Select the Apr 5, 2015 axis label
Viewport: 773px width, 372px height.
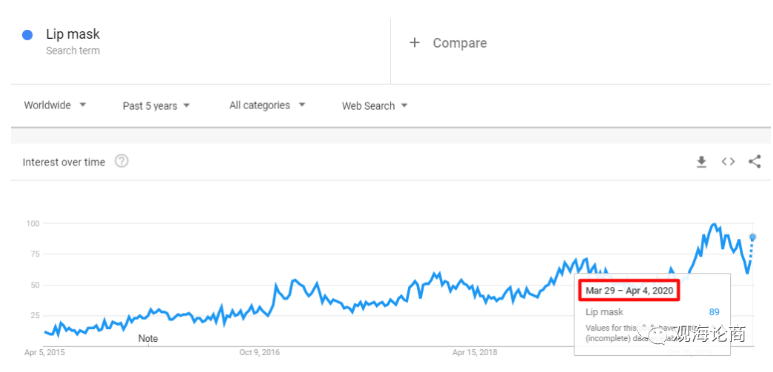[44, 352]
